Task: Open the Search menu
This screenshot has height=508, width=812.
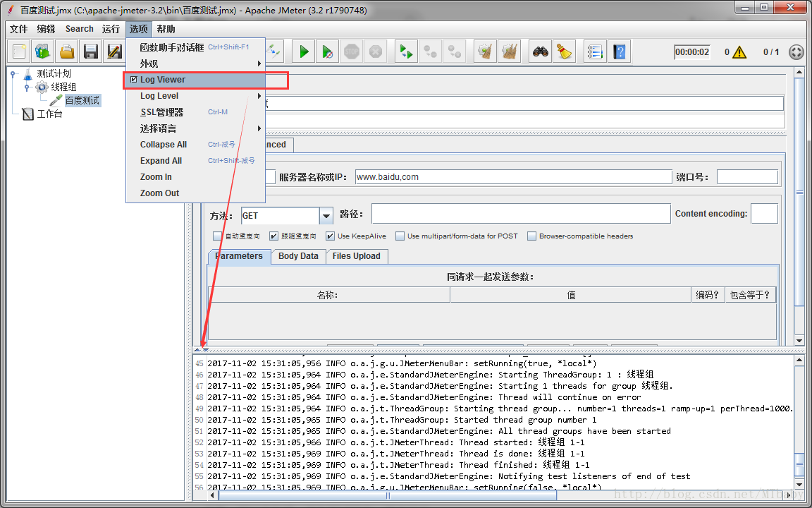Action: point(79,29)
